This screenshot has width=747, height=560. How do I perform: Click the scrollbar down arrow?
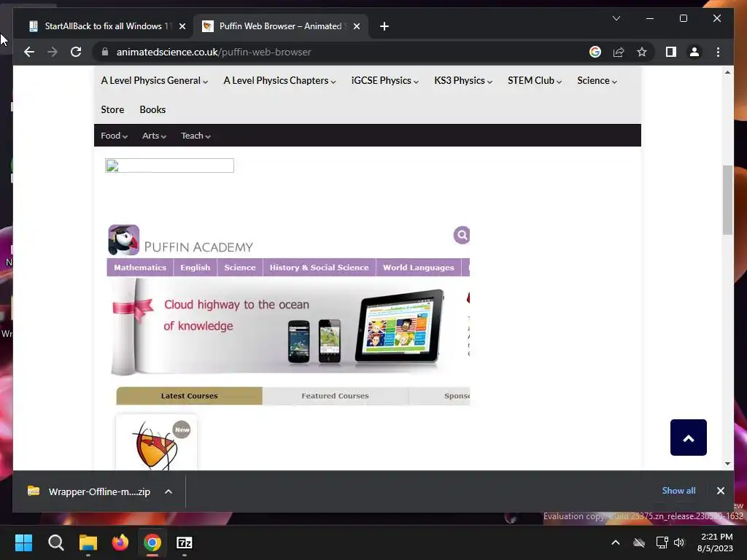[x=727, y=463]
